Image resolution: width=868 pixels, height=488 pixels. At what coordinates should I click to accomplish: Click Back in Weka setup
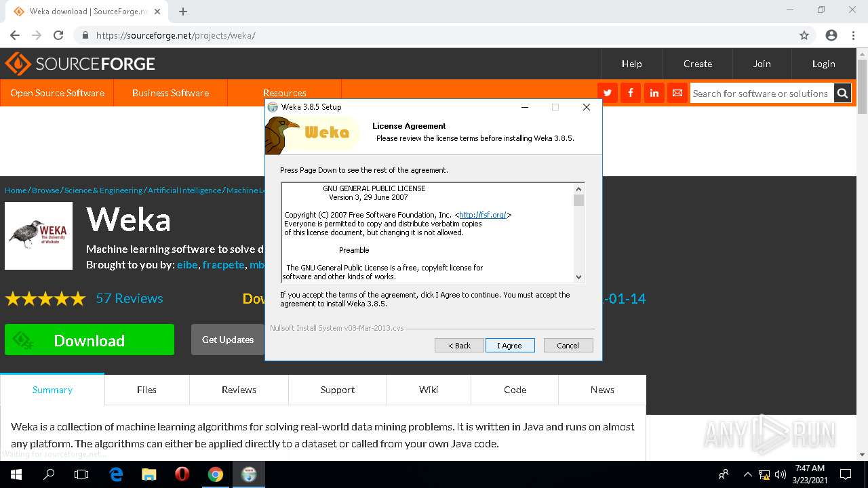click(459, 346)
